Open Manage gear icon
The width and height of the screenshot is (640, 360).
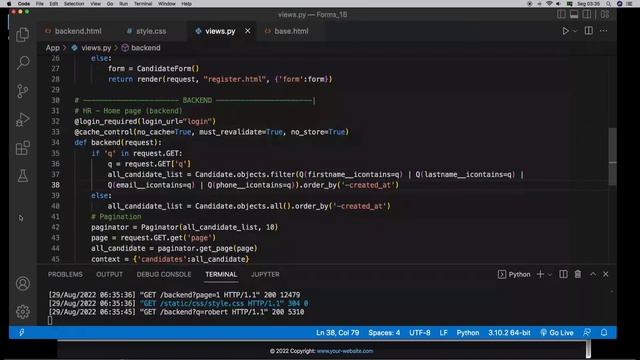point(23,311)
